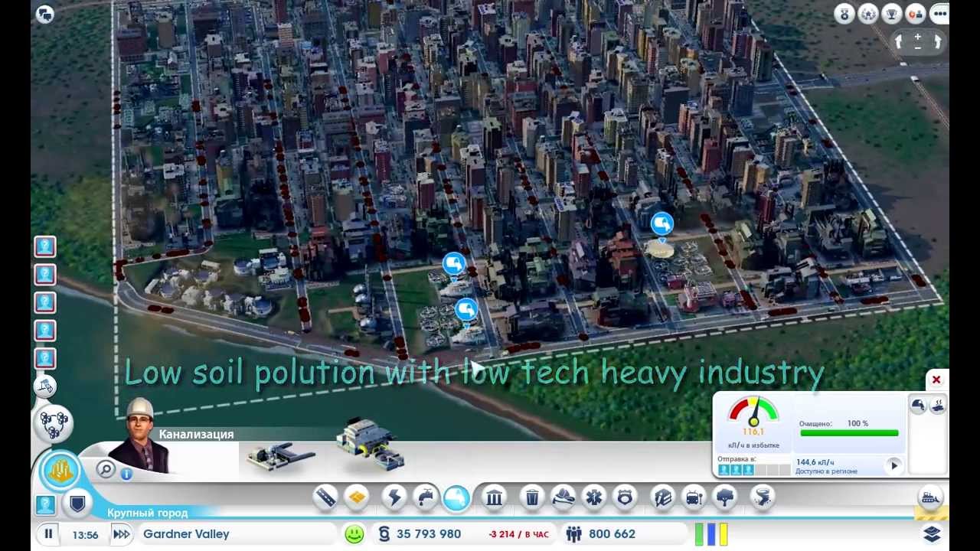
Task: Open the shield icon beside specialization
Action: (77, 504)
